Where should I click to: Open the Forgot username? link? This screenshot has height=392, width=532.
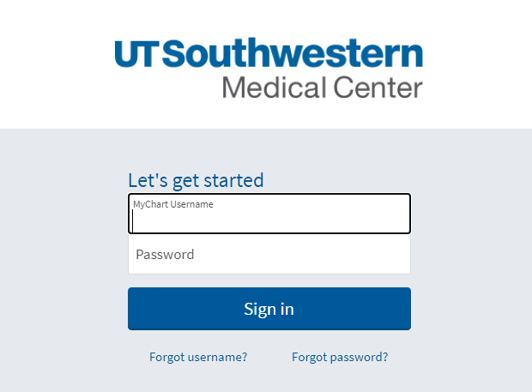pyautogui.click(x=198, y=358)
